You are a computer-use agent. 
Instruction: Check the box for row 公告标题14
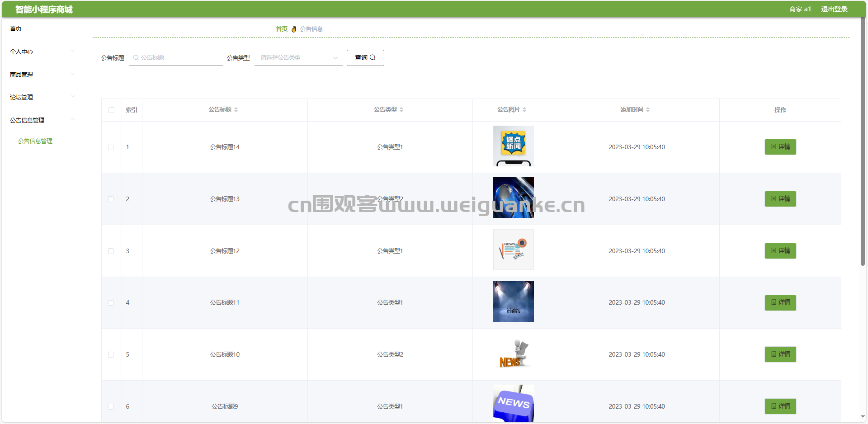coord(111,147)
